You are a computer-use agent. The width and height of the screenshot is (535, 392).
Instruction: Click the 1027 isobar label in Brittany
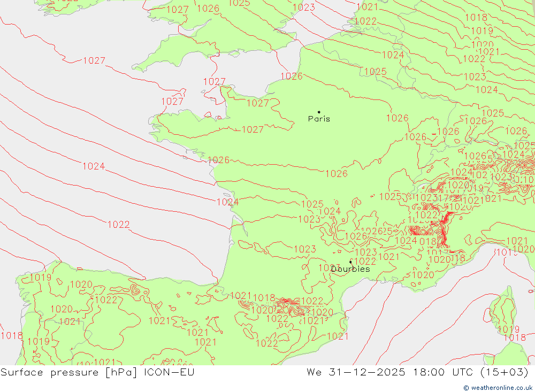coord(253,129)
